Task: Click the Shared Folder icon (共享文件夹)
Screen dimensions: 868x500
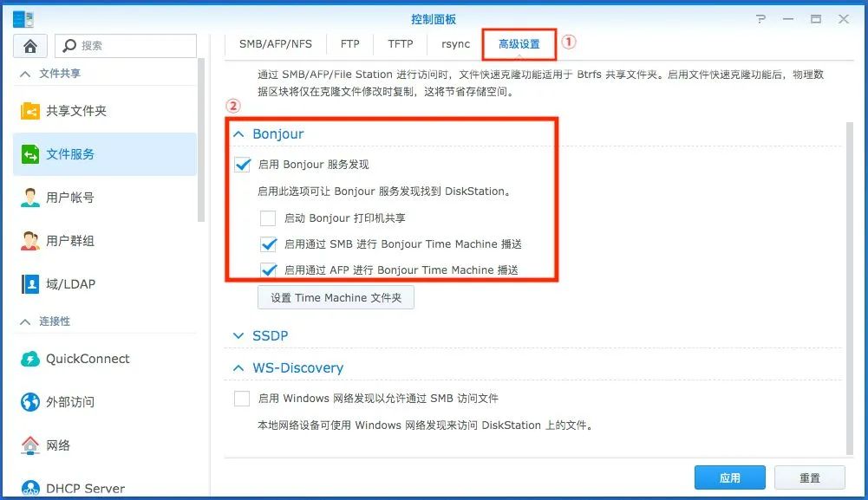Action: coord(29,111)
